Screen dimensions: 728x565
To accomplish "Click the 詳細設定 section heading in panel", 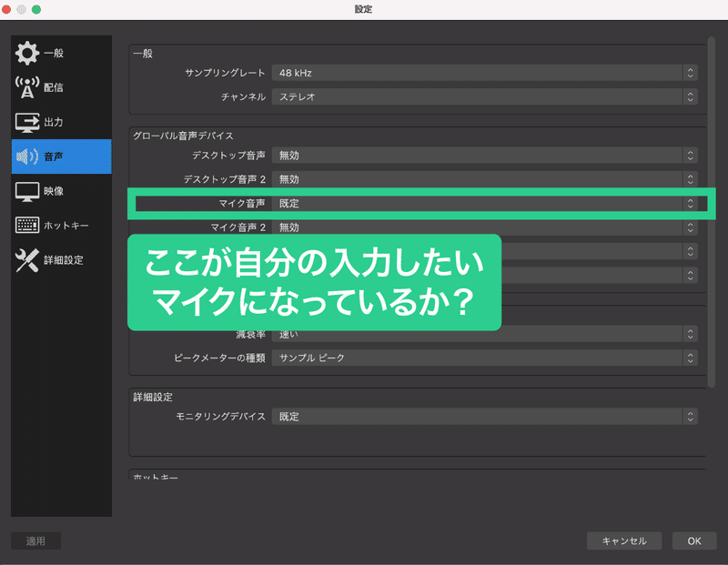I will 153,398.
